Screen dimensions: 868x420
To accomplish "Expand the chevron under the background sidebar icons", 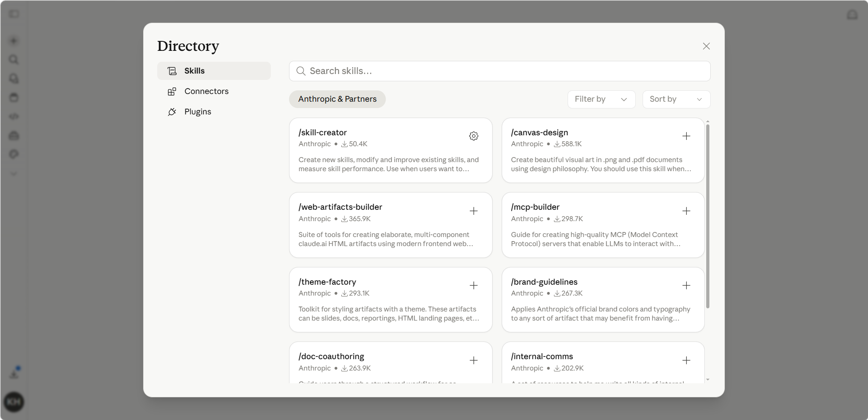I will 14,174.
